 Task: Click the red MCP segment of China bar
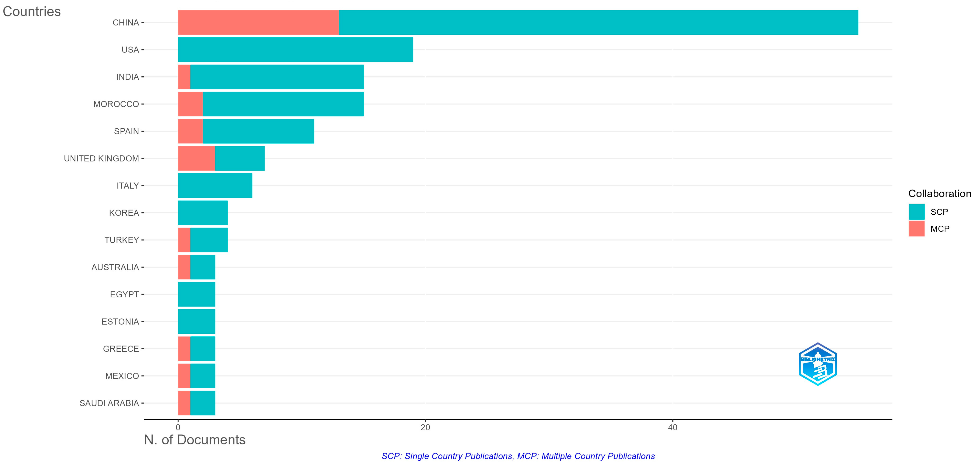coord(258,22)
